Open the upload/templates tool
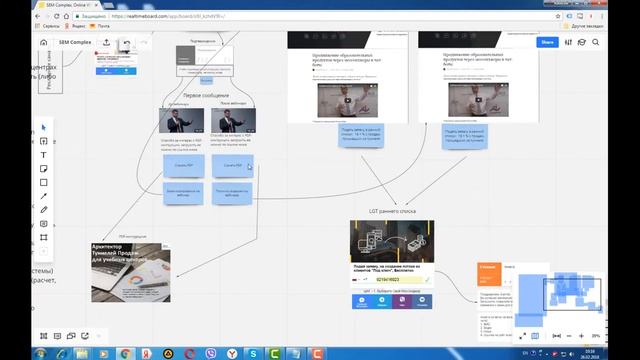 [44, 141]
